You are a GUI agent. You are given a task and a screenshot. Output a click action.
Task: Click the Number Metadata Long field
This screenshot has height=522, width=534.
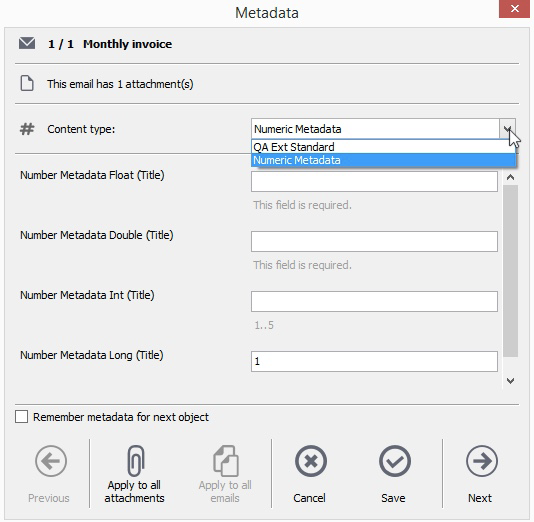pos(374,361)
